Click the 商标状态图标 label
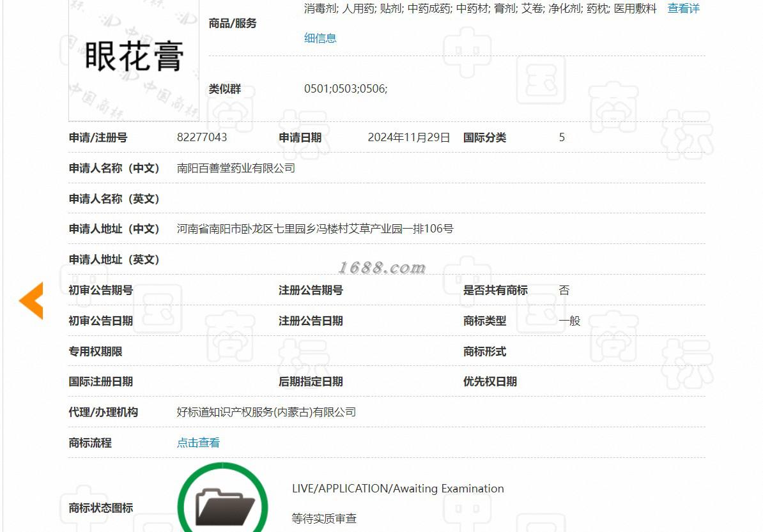Image resolution: width=763 pixels, height=532 pixels. click(x=101, y=508)
